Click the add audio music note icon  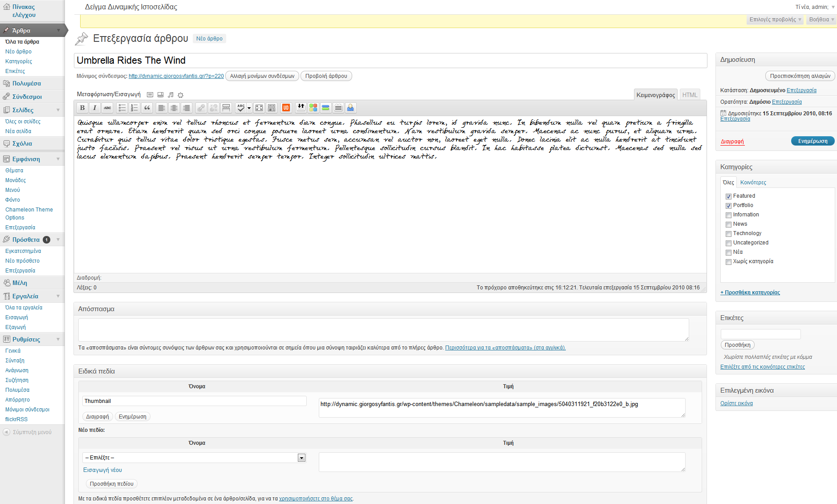tap(171, 95)
